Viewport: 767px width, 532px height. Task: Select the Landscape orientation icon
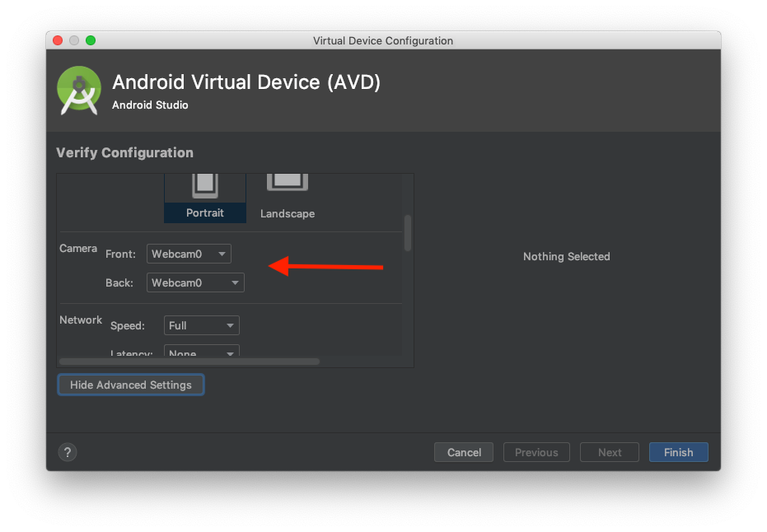tap(288, 184)
